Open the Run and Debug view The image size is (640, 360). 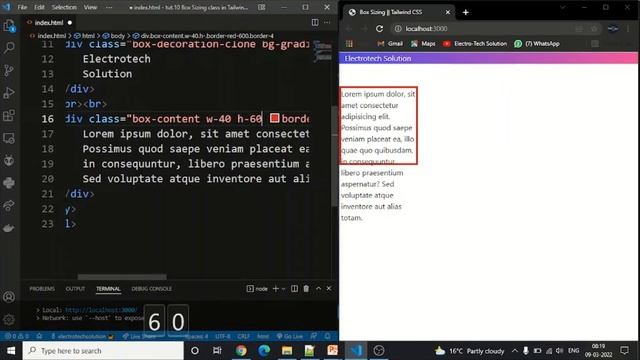[9, 93]
